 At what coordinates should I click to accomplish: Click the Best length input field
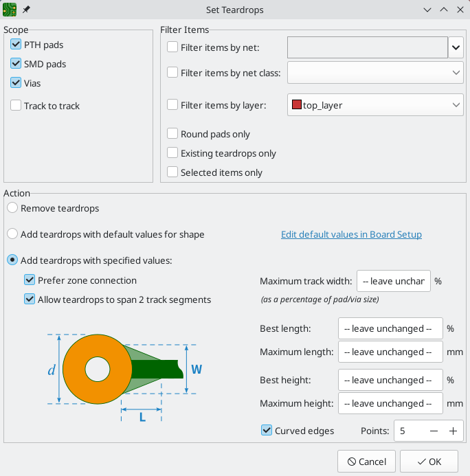pyautogui.click(x=390, y=328)
